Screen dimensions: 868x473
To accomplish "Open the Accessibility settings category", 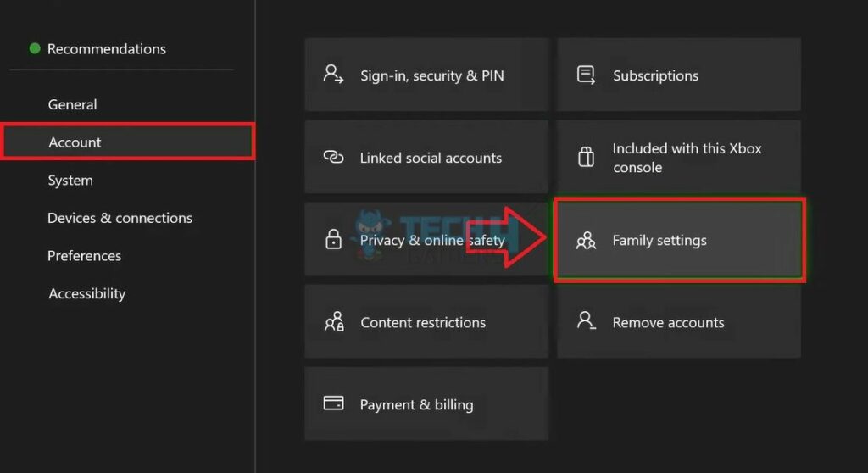I will [x=86, y=293].
